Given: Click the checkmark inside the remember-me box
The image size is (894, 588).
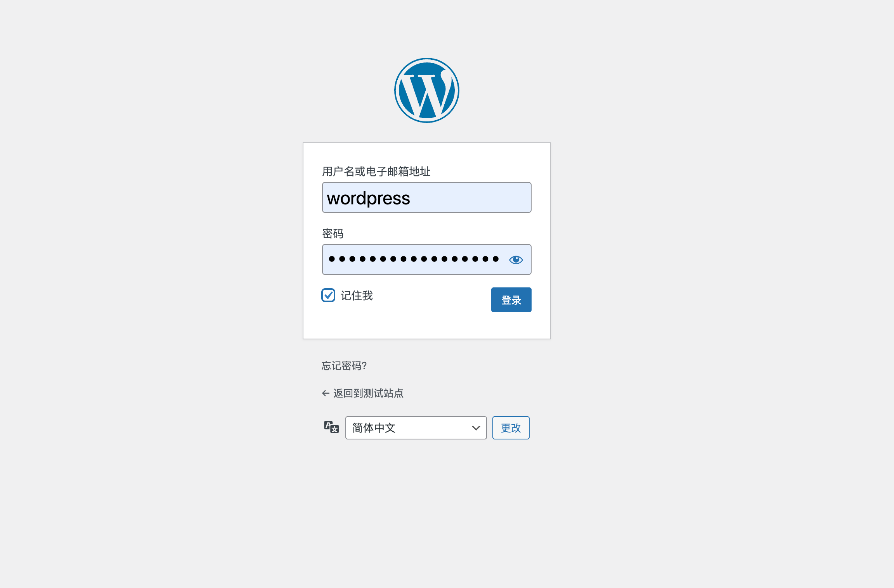Looking at the screenshot, I should pos(328,295).
